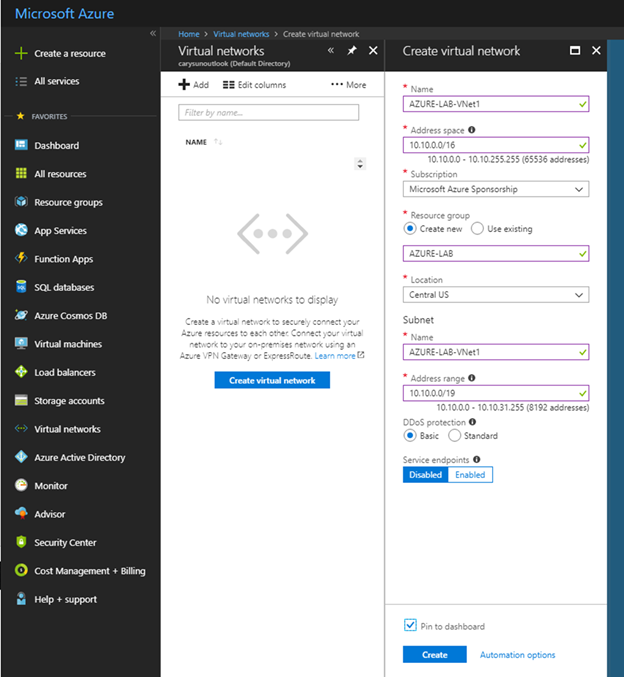Click the App Services globe icon
This screenshot has height=677, width=624.
tap(21, 230)
